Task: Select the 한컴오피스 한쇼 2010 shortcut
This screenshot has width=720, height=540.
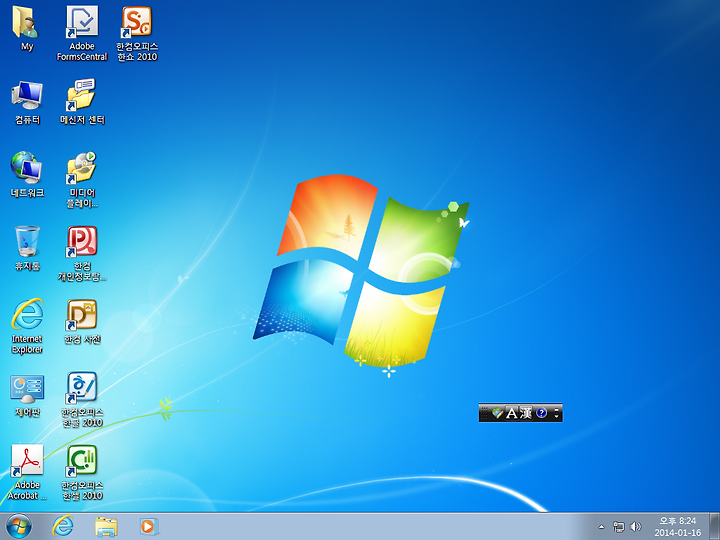Action: [137, 33]
